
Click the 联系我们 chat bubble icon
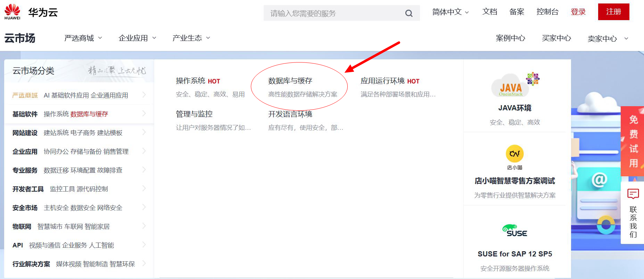633,194
